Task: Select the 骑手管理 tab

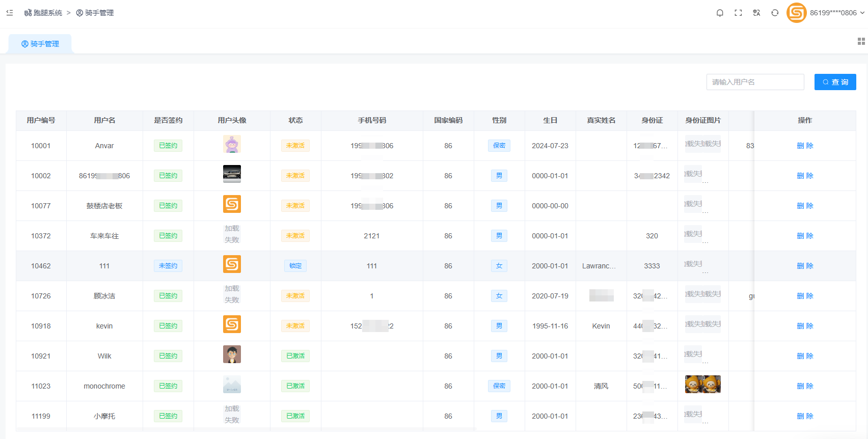Action: [40, 44]
